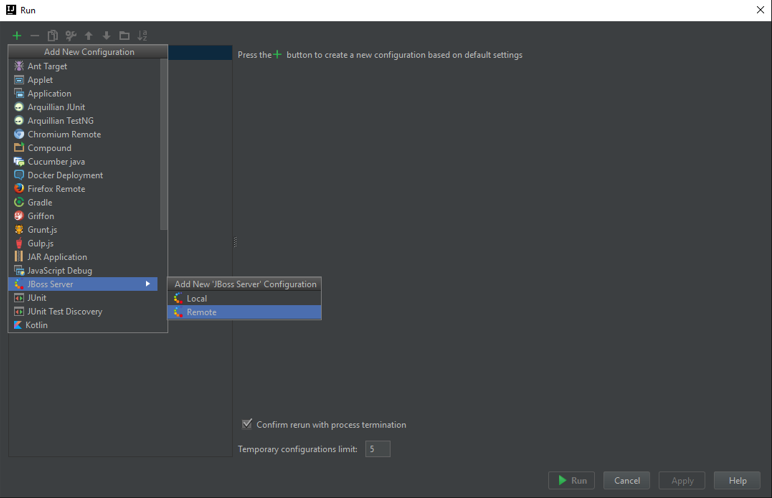
Task: Toggle Confirm rerun with process termination checkbox
Action: [x=247, y=424]
